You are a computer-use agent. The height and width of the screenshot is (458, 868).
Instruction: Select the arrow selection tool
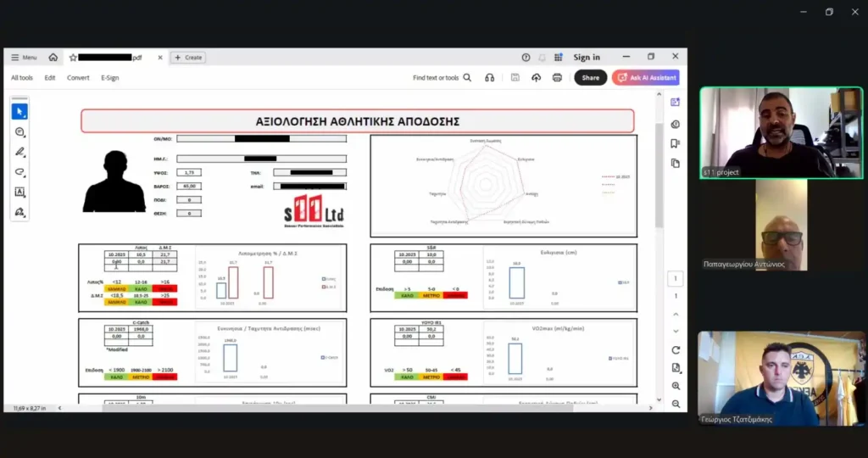pyautogui.click(x=19, y=112)
